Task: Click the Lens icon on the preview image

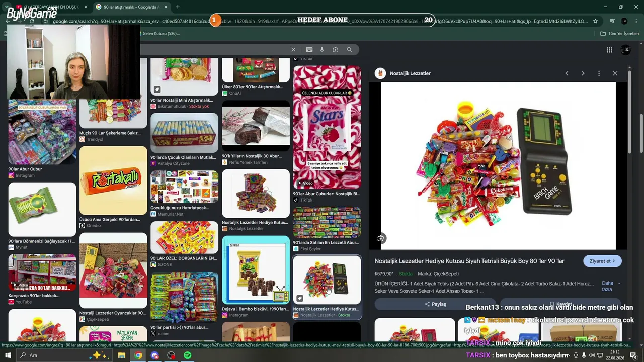Action: click(381, 238)
